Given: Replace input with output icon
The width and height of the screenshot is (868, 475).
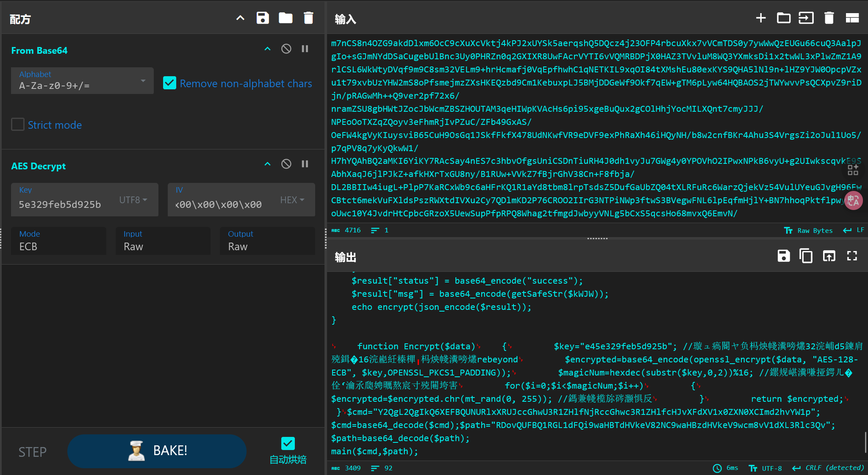Looking at the screenshot, I should (x=829, y=256).
